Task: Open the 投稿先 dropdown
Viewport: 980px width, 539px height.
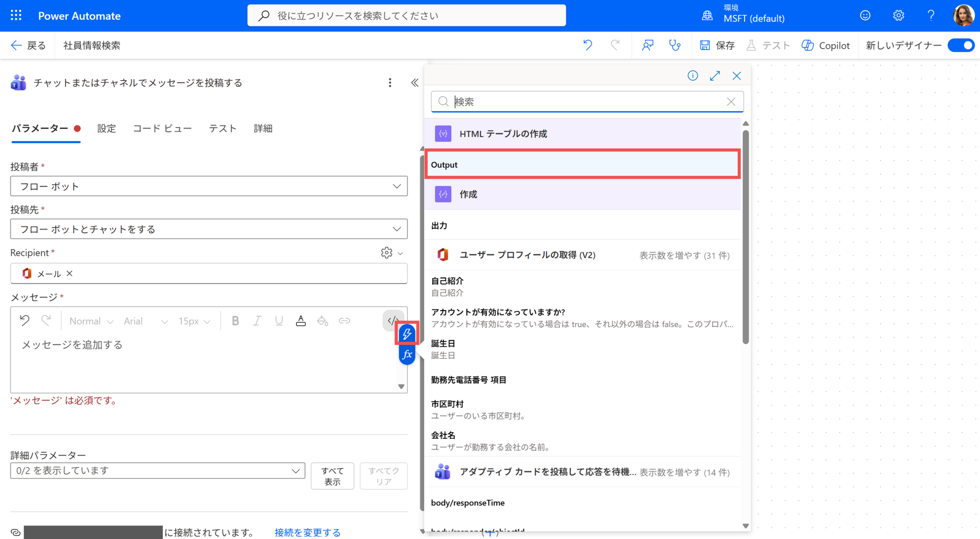Action: [209, 229]
